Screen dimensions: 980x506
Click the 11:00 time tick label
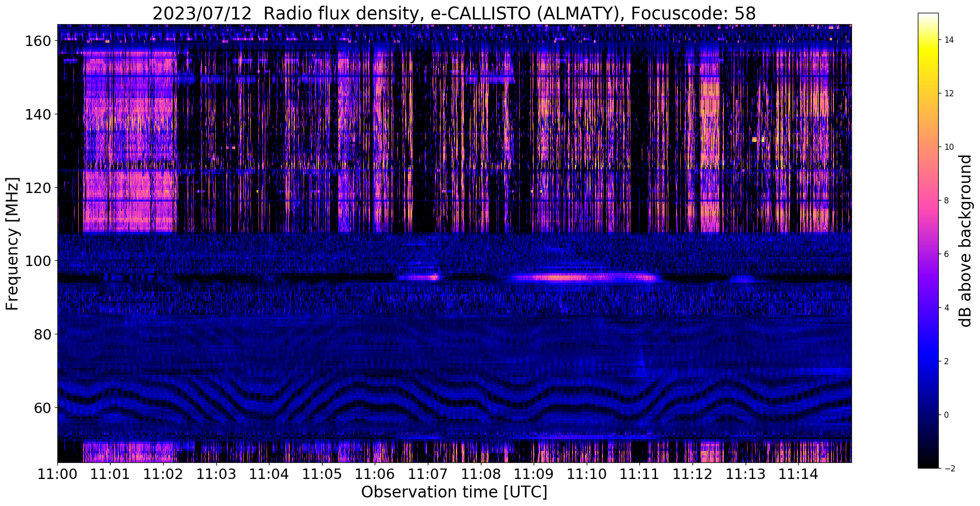pos(57,474)
